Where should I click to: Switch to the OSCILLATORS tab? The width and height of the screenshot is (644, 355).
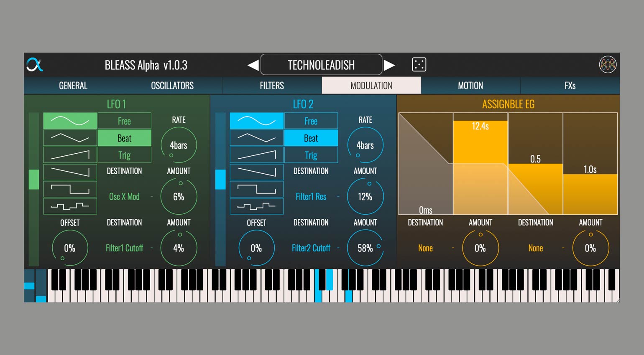(172, 86)
